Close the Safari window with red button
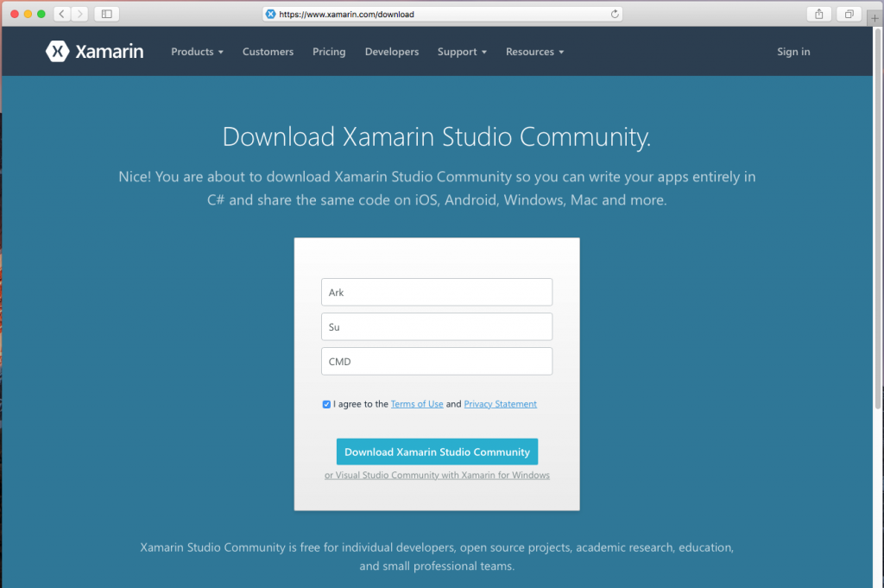884x588 pixels. pos(15,14)
